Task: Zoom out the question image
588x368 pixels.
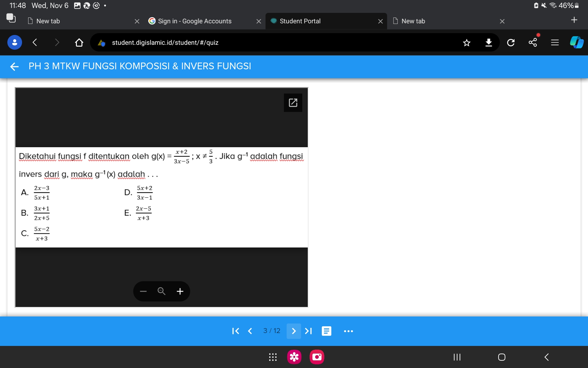Action: pyautogui.click(x=143, y=291)
